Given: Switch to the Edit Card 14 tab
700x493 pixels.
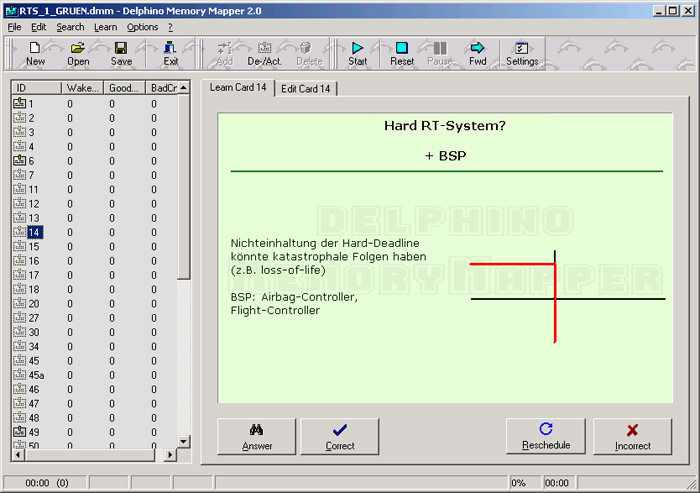Looking at the screenshot, I should coord(306,89).
